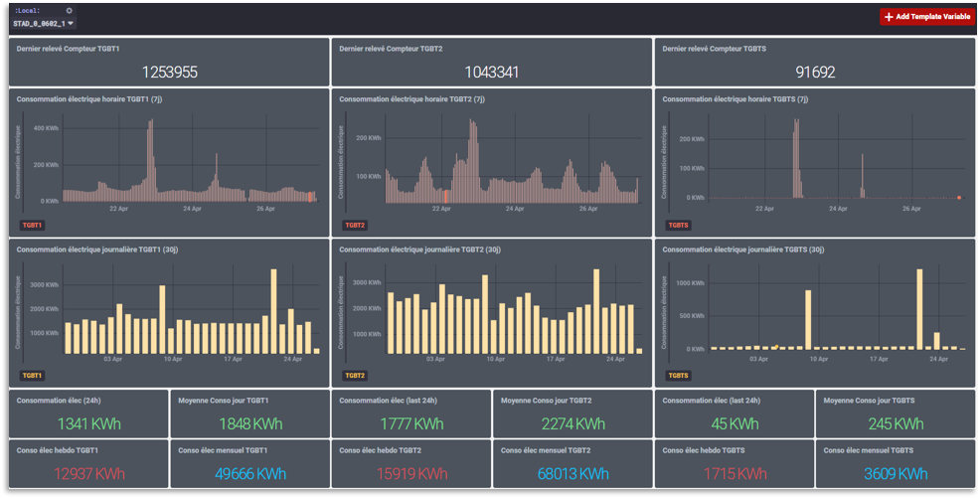Open the :Local: variable settings gear
This screenshot has width=980, height=498.
(x=69, y=11)
